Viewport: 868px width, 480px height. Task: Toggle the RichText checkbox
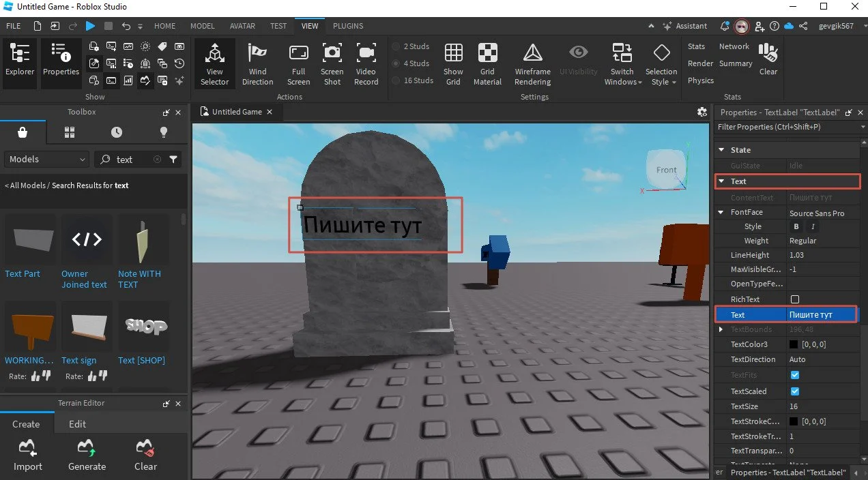pyautogui.click(x=794, y=299)
